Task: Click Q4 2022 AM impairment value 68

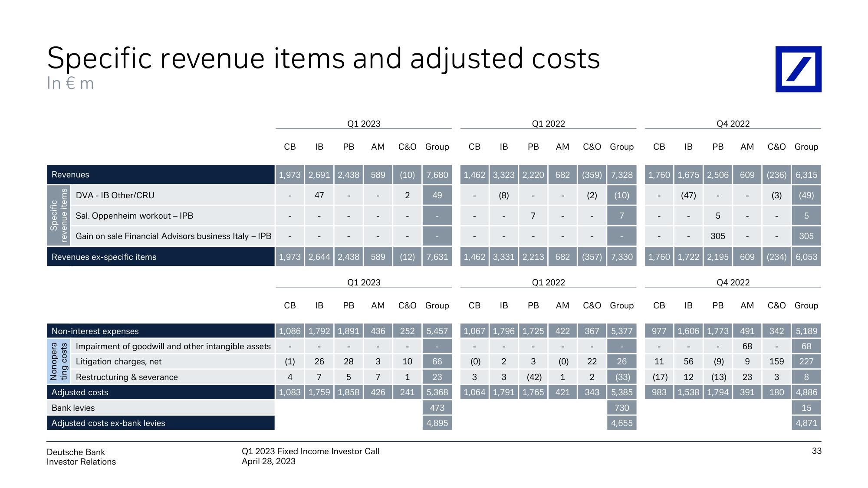Action: 747,346
